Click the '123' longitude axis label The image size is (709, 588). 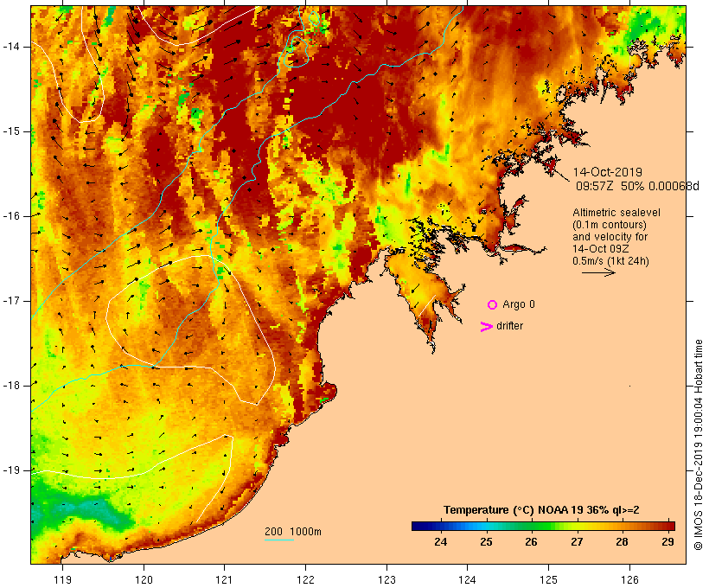(386, 580)
